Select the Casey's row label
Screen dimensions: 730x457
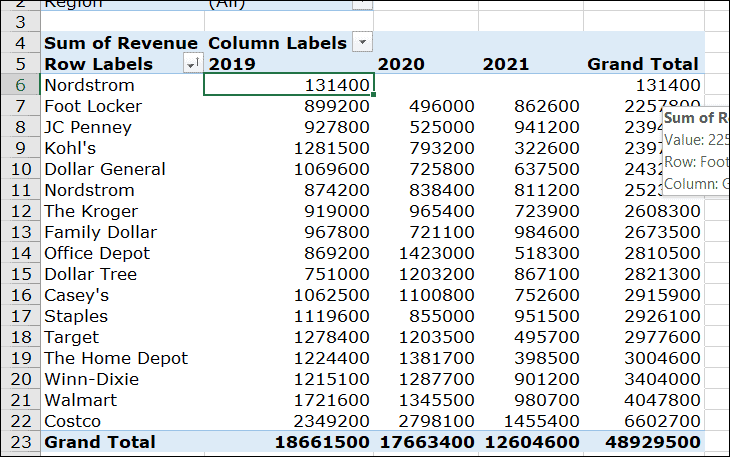pos(76,295)
